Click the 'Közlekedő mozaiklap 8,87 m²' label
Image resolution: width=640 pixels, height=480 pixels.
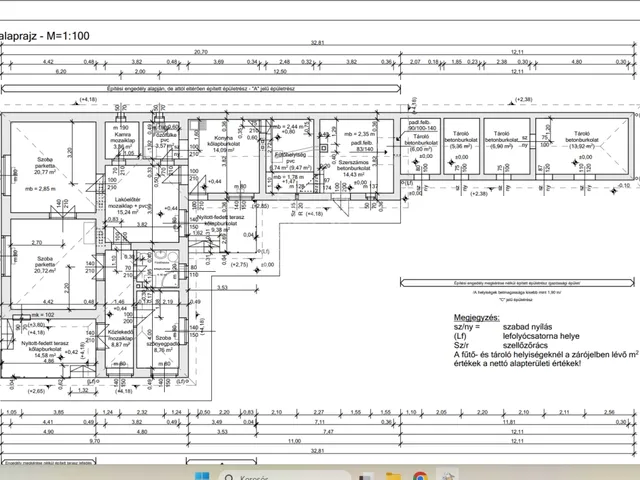point(121,338)
